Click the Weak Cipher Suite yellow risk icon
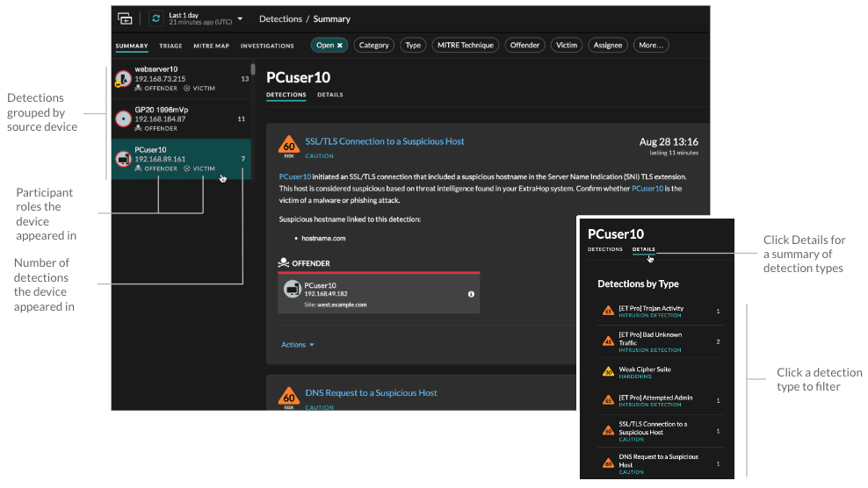The width and height of the screenshot is (868, 488). pos(608,372)
